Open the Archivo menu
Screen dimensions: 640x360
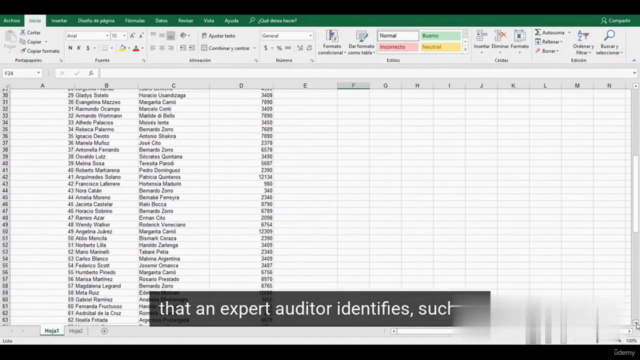[12, 20]
